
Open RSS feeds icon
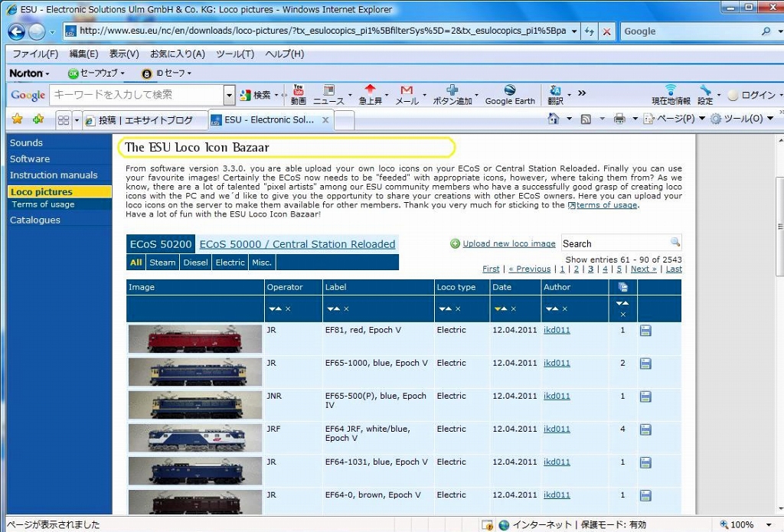pyautogui.click(x=586, y=119)
